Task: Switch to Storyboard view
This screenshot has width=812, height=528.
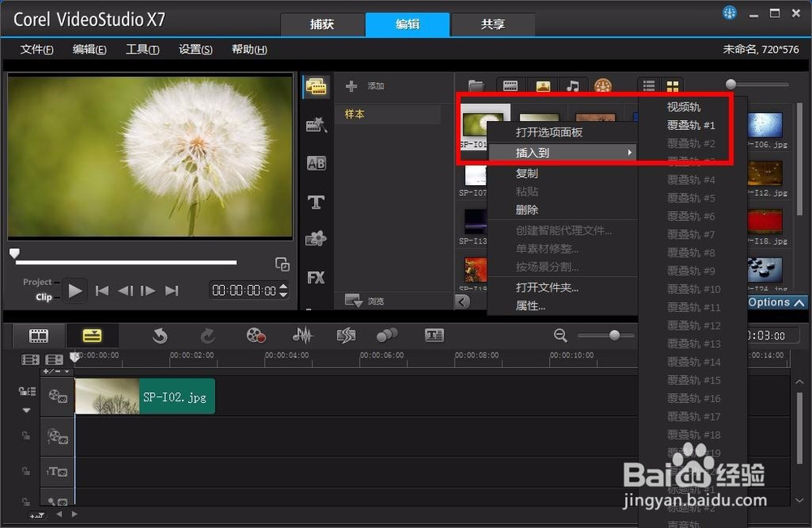Action: point(37,335)
